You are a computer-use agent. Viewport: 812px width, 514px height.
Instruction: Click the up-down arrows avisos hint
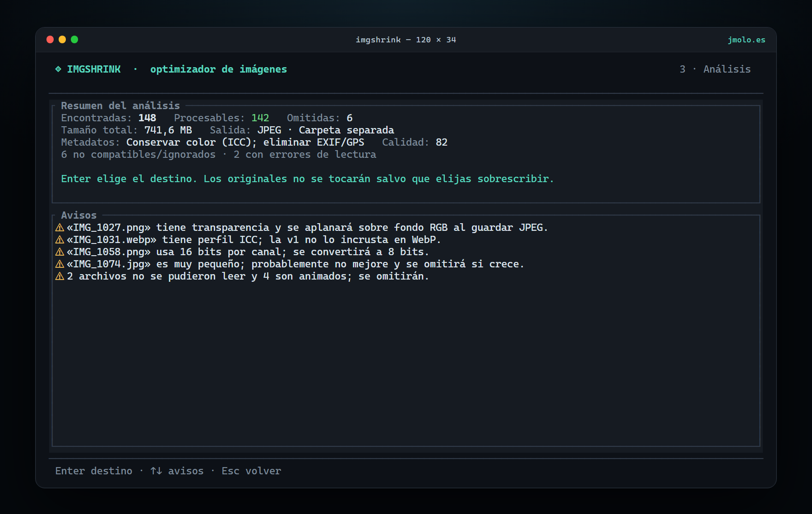(x=177, y=471)
